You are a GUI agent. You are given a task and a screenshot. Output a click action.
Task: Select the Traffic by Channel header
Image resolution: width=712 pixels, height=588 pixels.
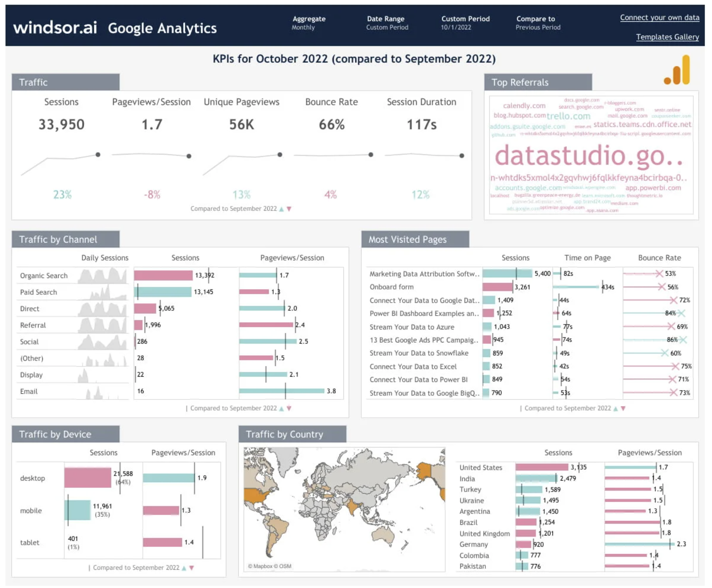[65, 239]
